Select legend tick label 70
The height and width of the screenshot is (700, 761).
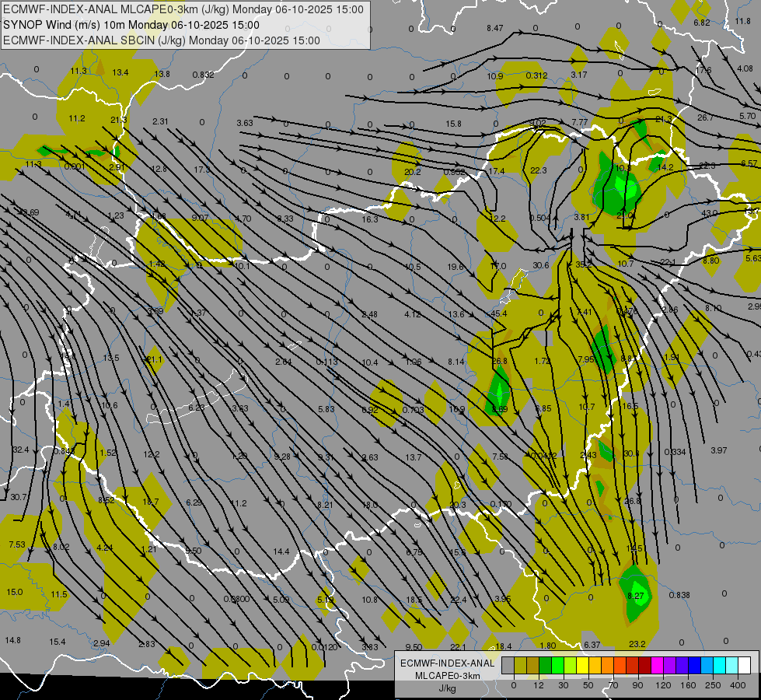613,685
